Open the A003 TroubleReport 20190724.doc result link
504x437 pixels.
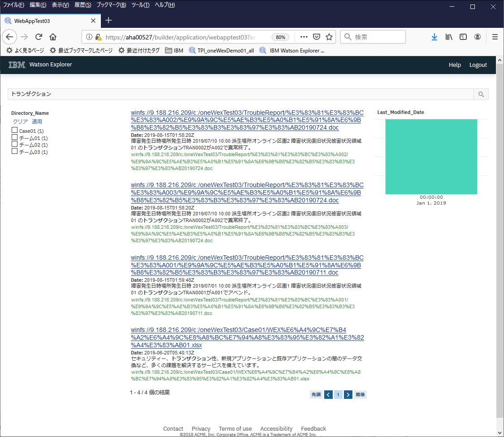tap(247, 192)
